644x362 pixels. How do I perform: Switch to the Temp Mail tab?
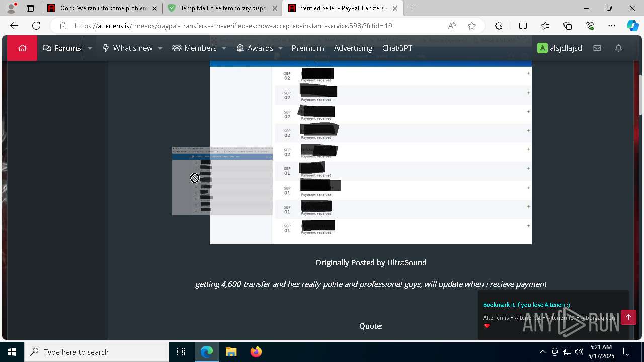click(x=222, y=8)
